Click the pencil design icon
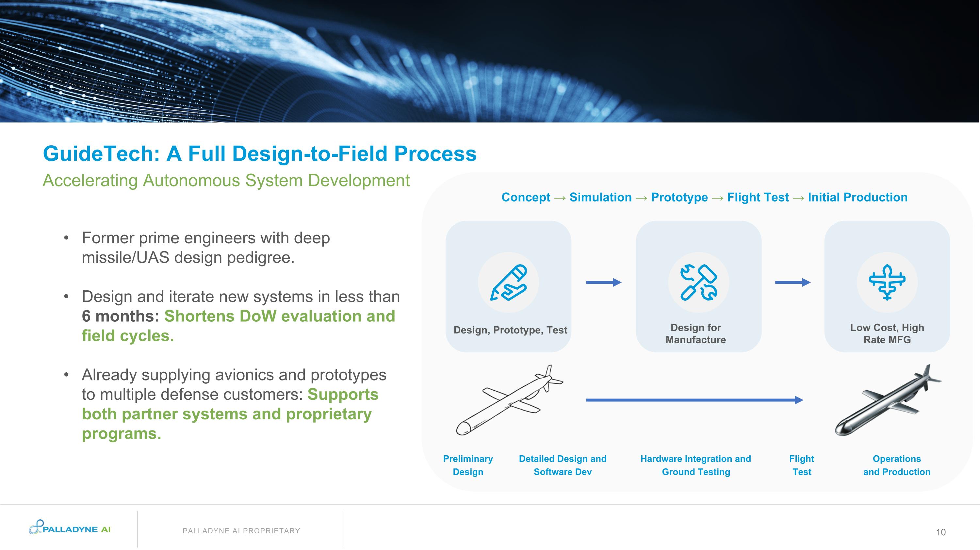Screen dimensions: 980x550 click(508, 283)
